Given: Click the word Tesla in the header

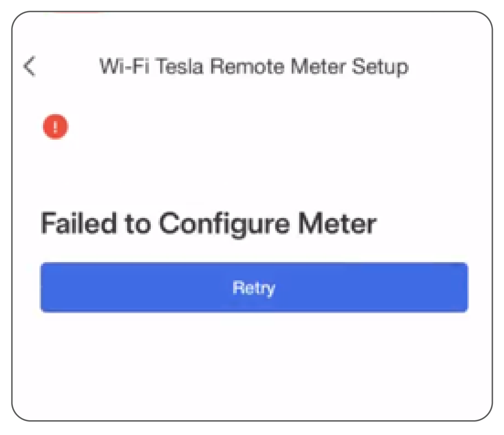Looking at the screenshot, I should [180, 66].
